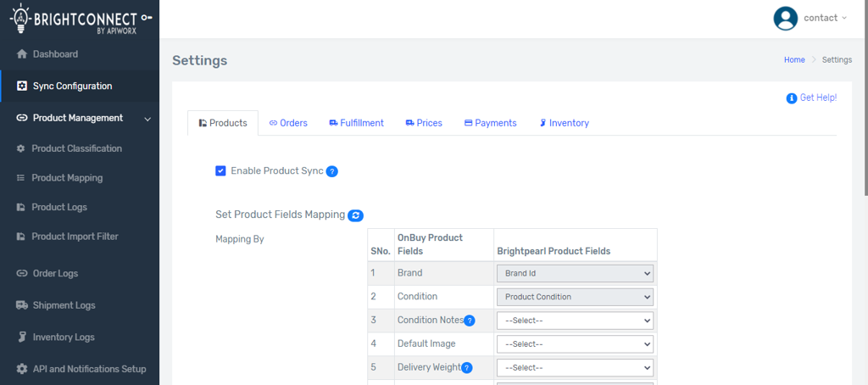The height and width of the screenshot is (385, 868).
Task: Click the BrightConnect logo
Action: click(81, 20)
